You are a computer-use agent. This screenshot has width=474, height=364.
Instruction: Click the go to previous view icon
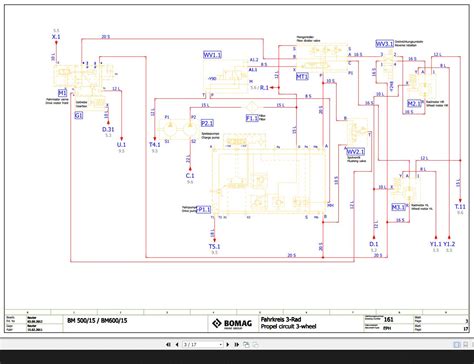[246, 344]
